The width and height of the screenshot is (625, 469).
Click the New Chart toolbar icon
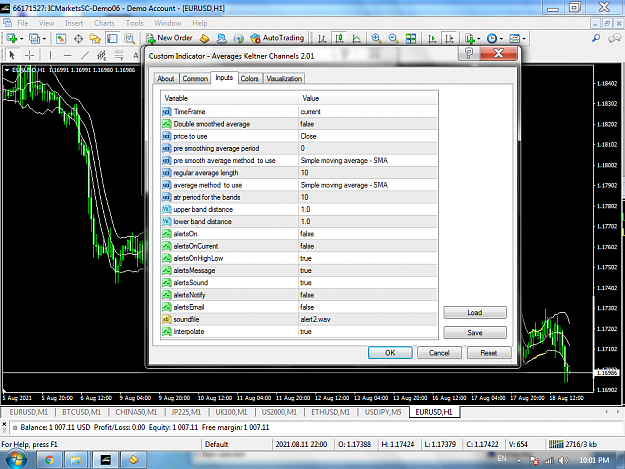pyautogui.click(x=11, y=39)
